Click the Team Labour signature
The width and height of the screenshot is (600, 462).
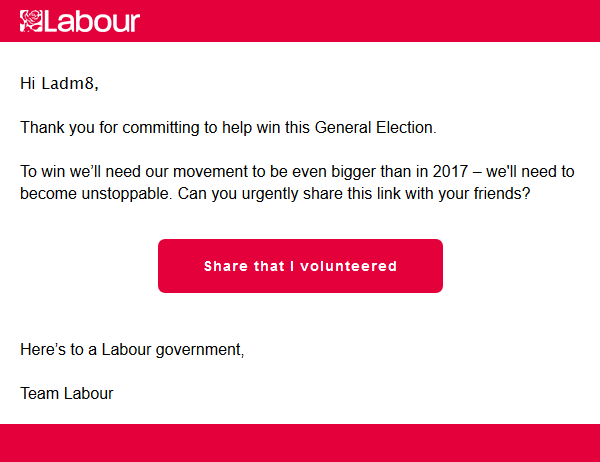point(67,393)
